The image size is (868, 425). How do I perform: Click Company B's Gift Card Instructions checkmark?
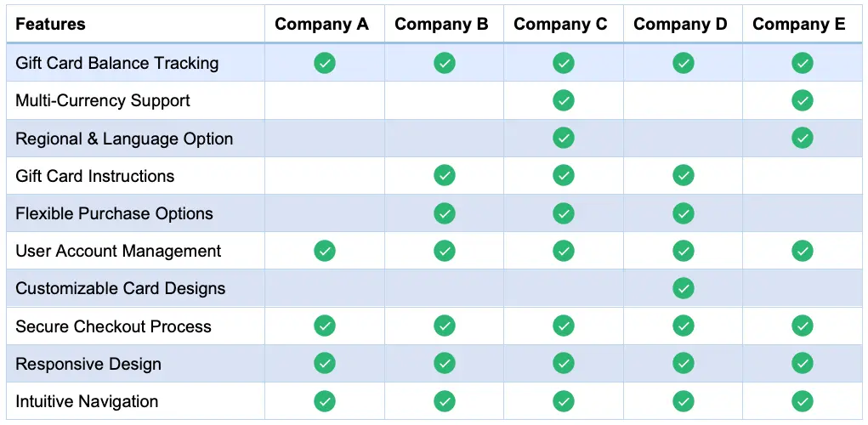[444, 176]
